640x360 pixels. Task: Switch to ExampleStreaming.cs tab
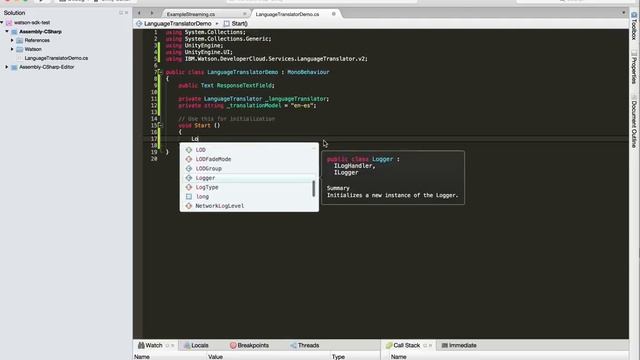point(191,14)
